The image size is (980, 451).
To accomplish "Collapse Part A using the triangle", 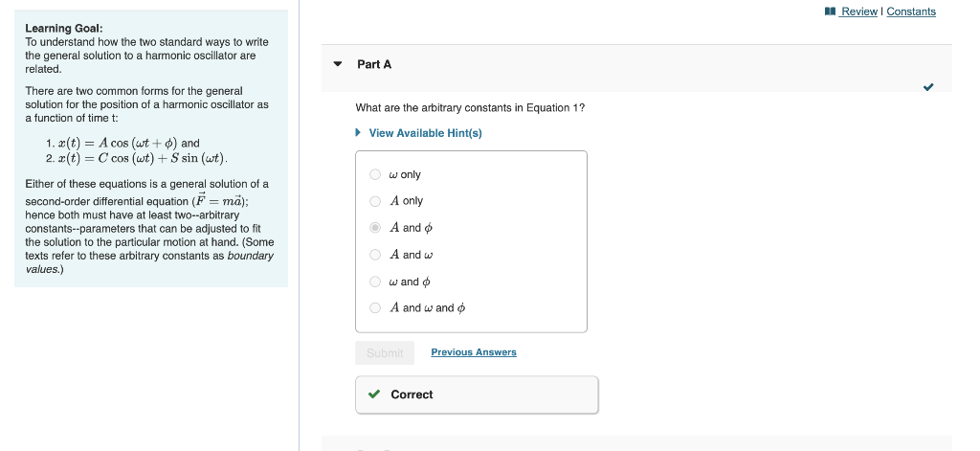I will tap(338, 64).
